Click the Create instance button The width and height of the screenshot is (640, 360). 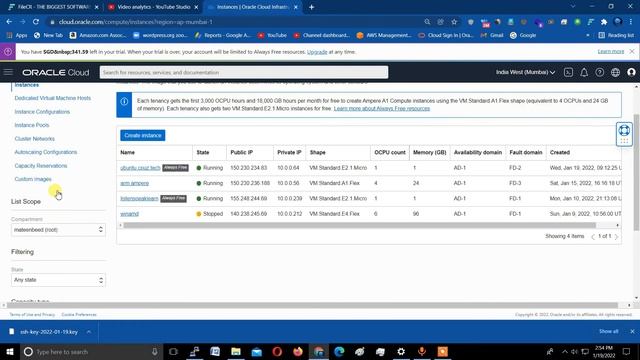click(142, 135)
